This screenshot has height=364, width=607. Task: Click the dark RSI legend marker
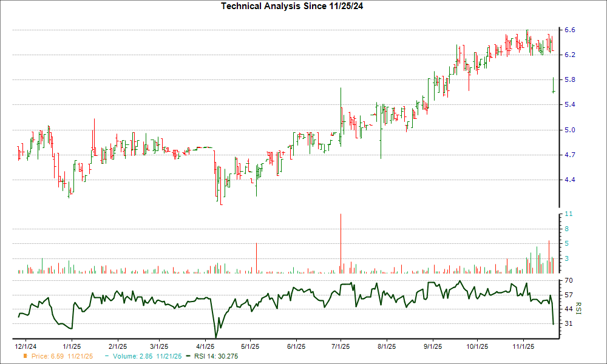[188, 357]
